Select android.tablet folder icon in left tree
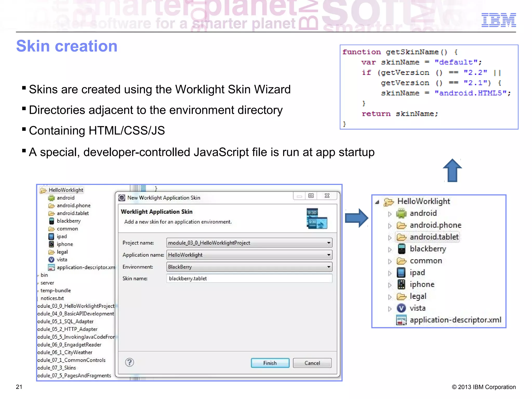 tap(51, 214)
